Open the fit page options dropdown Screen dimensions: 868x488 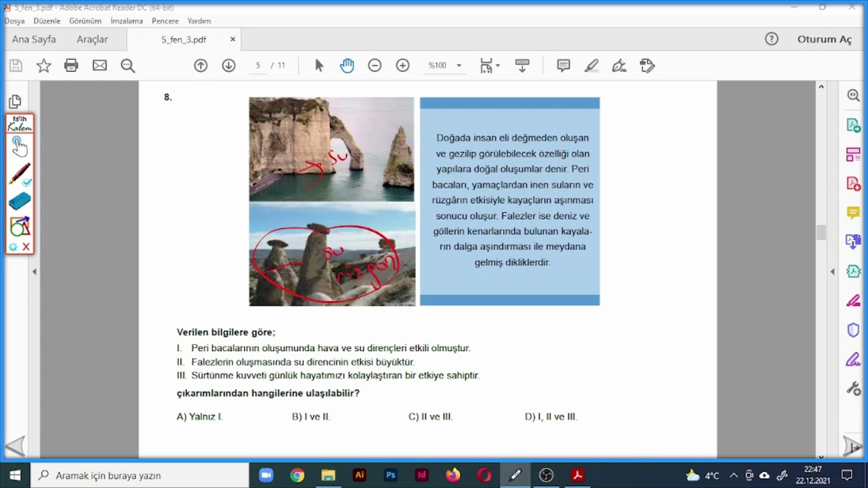click(x=490, y=66)
